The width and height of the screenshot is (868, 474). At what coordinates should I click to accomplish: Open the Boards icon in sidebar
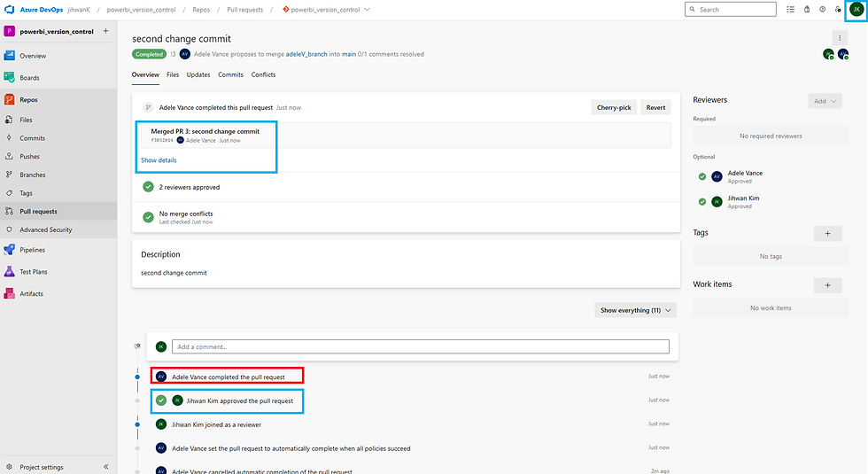10,78
